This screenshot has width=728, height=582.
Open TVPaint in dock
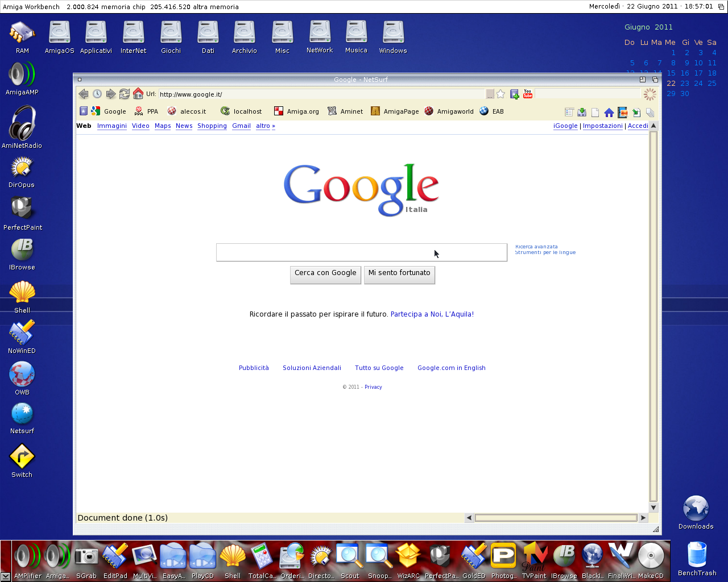[x=534, y=560]
